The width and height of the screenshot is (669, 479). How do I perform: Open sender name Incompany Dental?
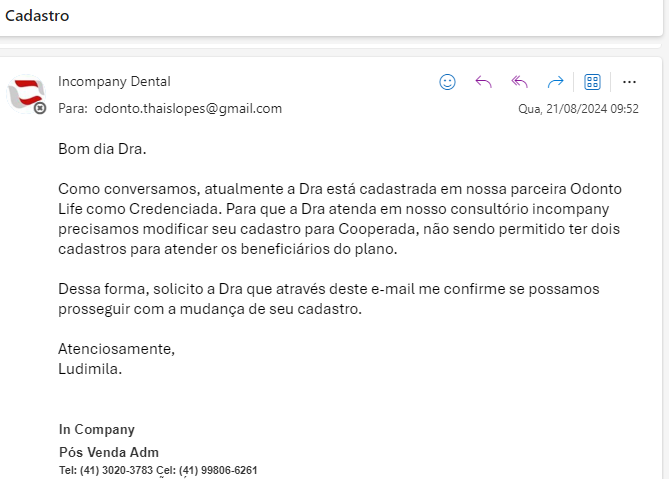114,82
